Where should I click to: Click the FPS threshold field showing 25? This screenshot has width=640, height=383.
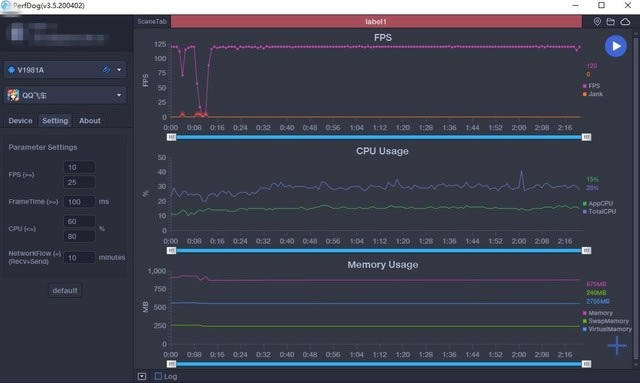click(x=79, y=182)
